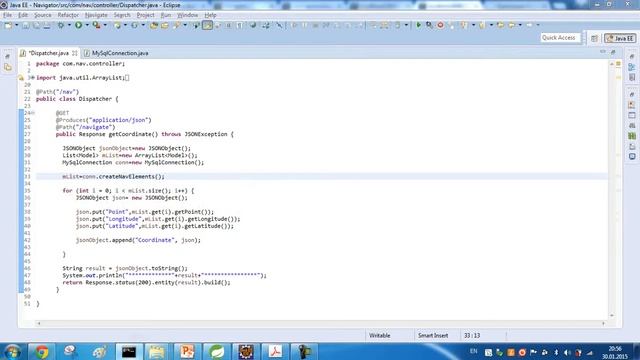Screen dimensions: 640x360
Task: Open the Windows Start button
Action: point(13,351)
